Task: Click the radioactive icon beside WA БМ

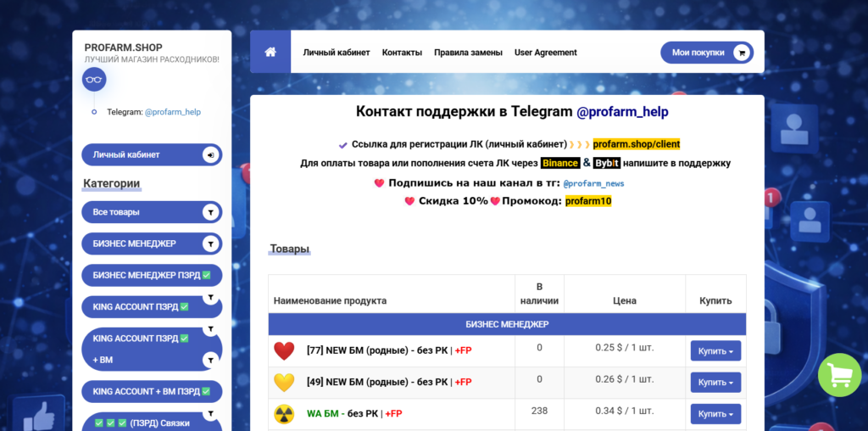Action: tap(284, 414)
